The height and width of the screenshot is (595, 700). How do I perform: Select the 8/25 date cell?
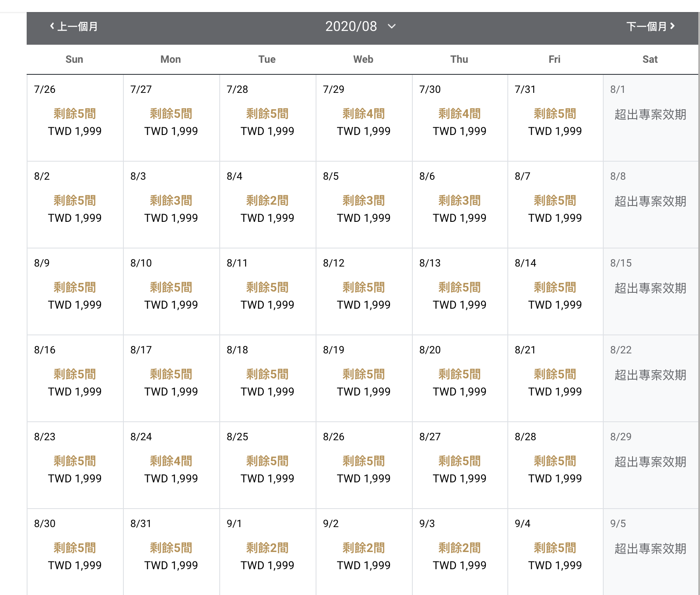tap(267, 466)
